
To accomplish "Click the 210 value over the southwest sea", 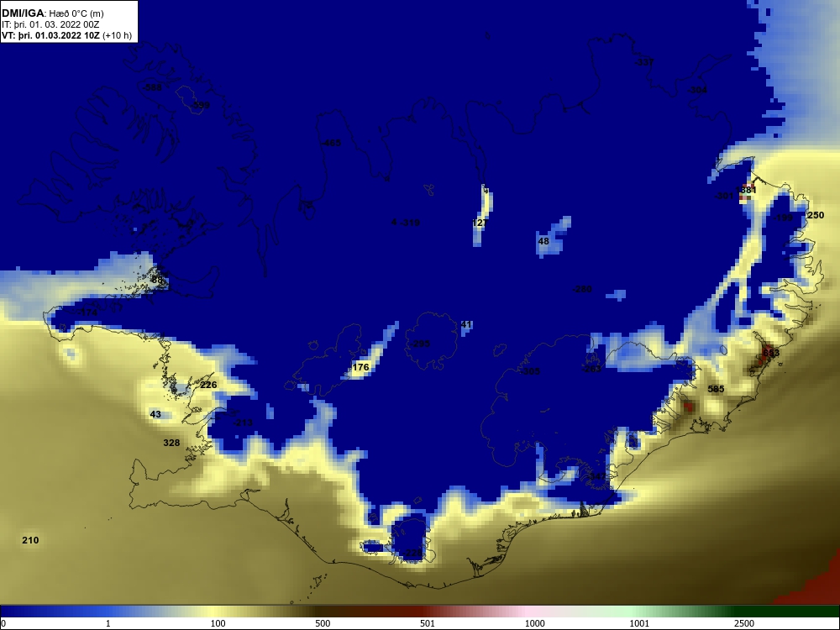I will (30, 540).
